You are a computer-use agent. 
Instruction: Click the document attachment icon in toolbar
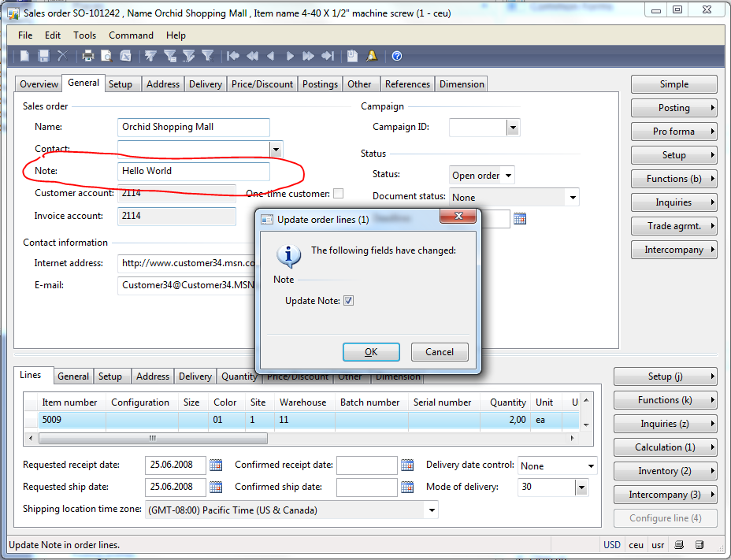(352, 56)
